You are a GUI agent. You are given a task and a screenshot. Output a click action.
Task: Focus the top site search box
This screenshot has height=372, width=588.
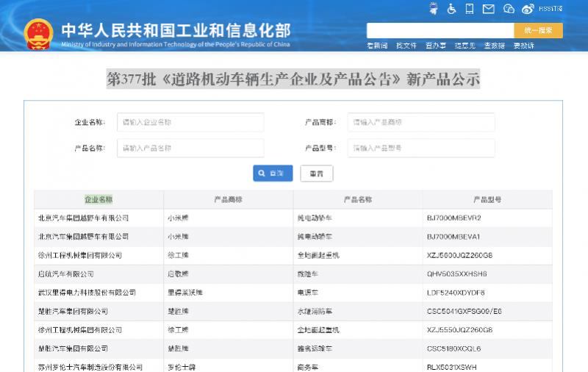(440, 30)
